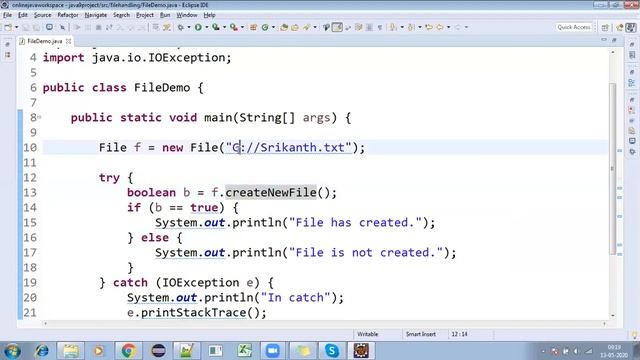
Task: Click the Previous Annotation icon
Action: [411, 27]
